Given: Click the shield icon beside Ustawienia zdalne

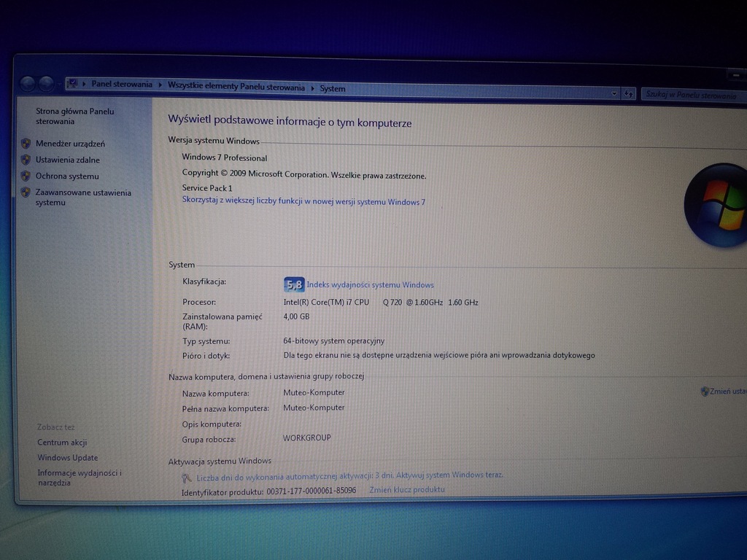Looking at the screenshot, I should (26, 160).
